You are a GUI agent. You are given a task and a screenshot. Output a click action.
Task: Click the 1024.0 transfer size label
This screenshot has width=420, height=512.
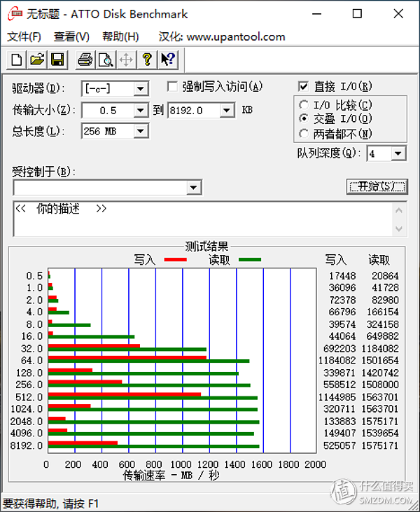[27, 409]
